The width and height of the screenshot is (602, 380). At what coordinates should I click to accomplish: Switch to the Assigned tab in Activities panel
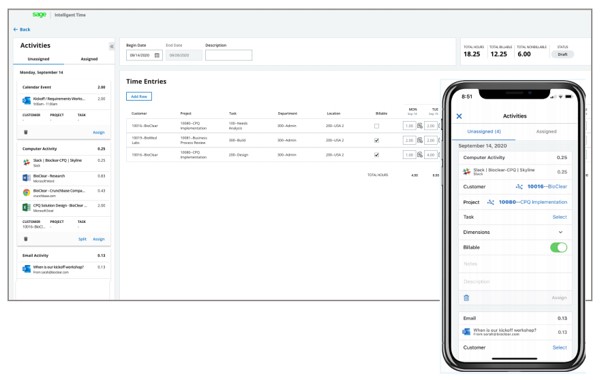pos(89,59)
